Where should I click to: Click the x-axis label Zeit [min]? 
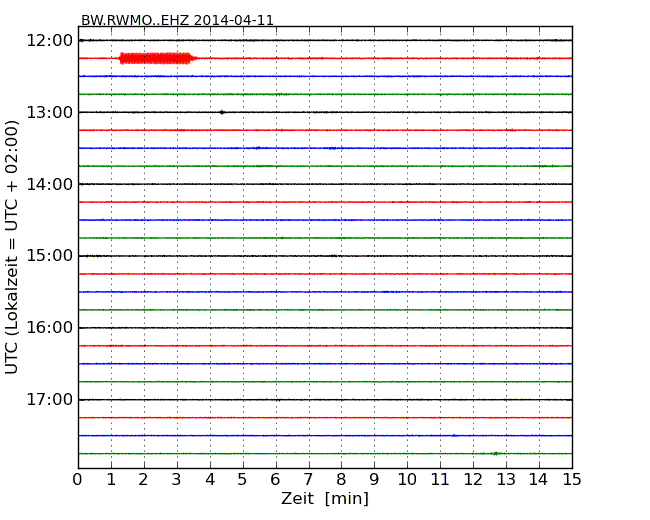pyautogui.click(x=325, y=498)
